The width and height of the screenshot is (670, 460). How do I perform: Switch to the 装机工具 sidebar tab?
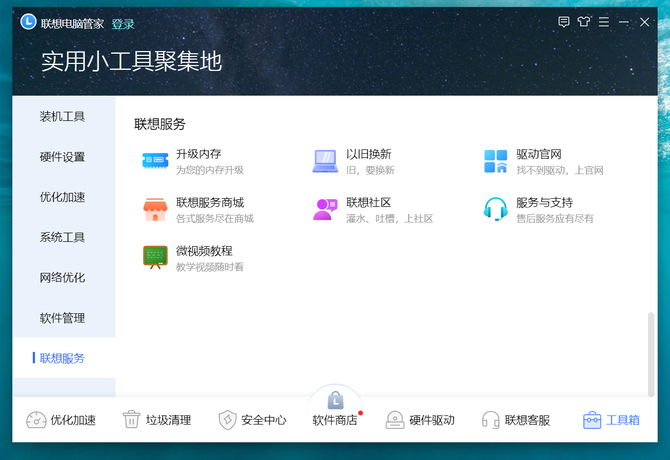pyautogui.click(x=62, y=116)
